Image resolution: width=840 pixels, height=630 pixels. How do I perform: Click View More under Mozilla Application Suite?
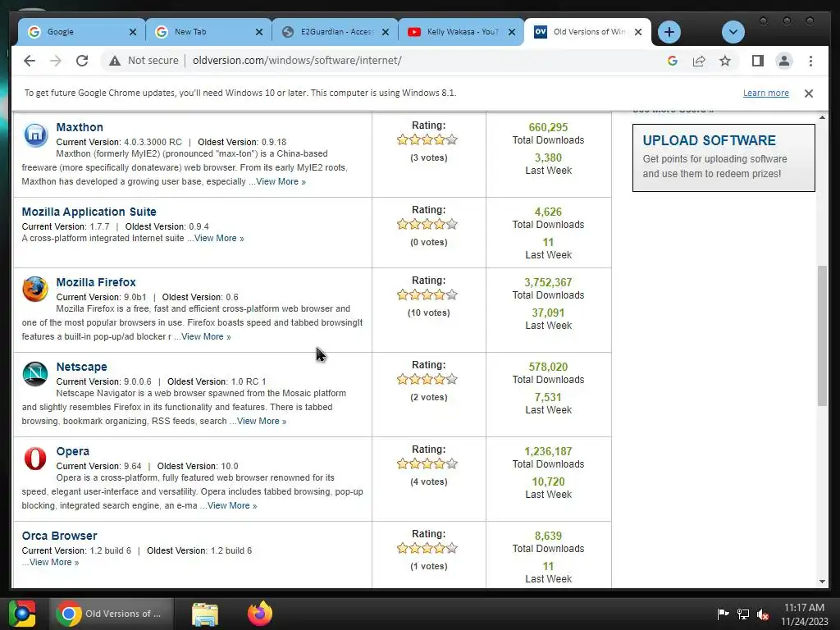218,239
